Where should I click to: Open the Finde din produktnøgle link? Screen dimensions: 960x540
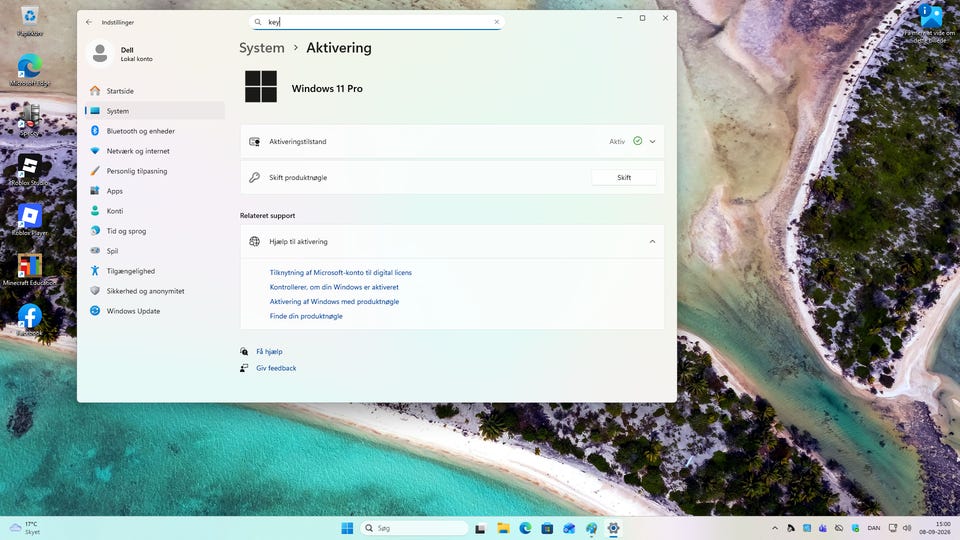tap(306, 317)
